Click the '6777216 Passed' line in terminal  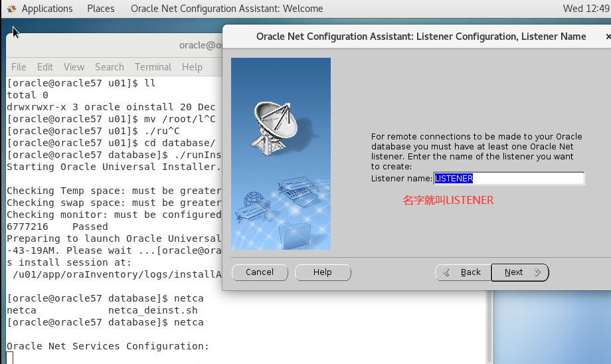pos(57,227)
